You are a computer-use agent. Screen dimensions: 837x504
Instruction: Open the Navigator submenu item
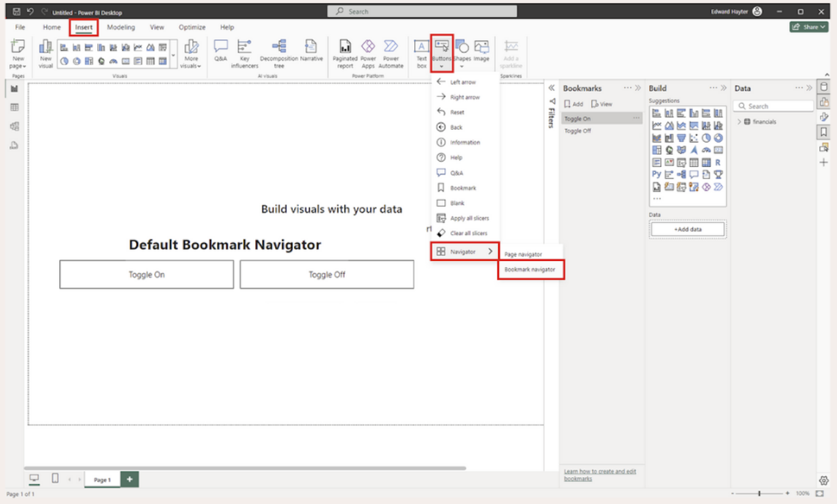(464, 251)
